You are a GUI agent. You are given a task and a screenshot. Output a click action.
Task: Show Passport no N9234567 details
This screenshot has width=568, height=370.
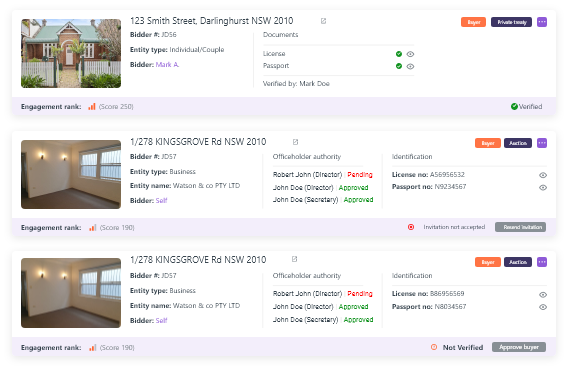pos(543,188)
